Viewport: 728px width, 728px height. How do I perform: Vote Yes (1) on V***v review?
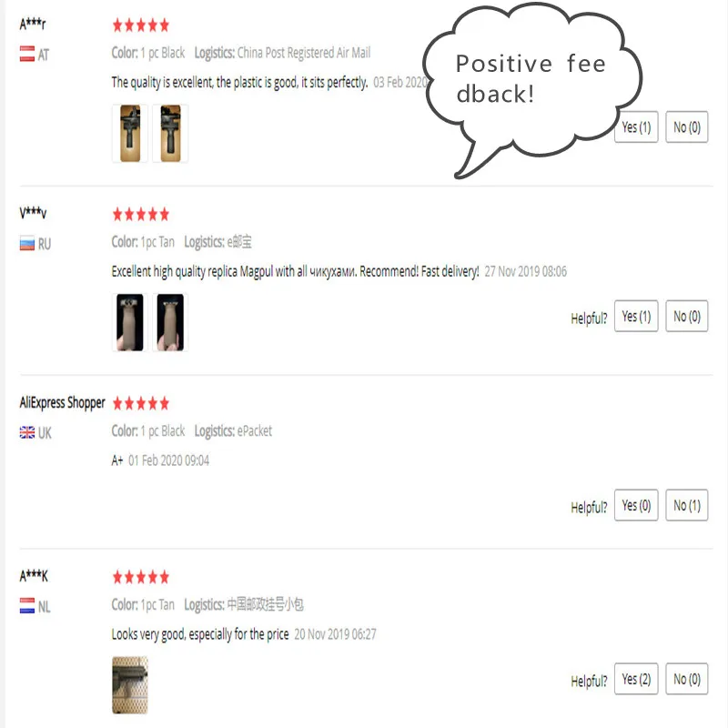pos(636,316)
